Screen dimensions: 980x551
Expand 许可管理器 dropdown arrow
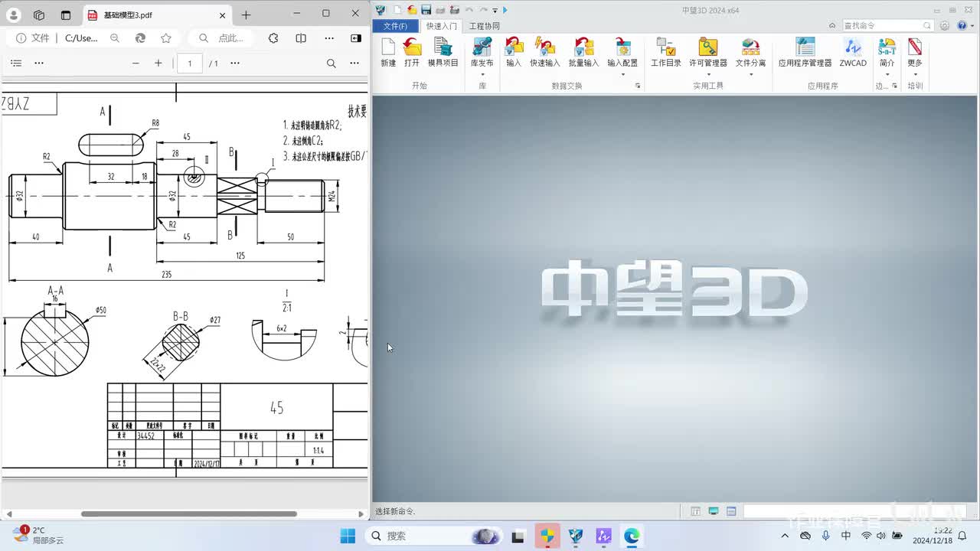click(x=708, y=74)
